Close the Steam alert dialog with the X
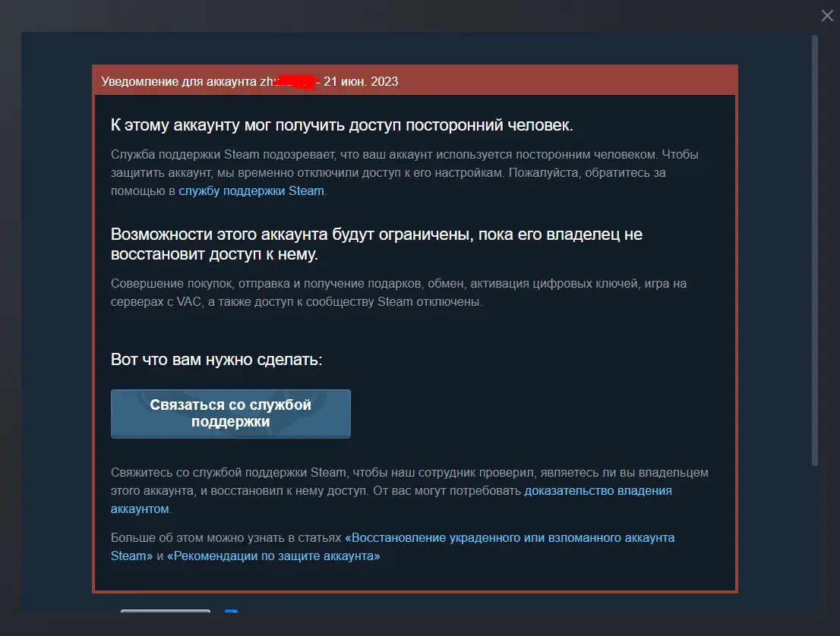The width and height of the screenshot is (840, 636). pos(827,15)
